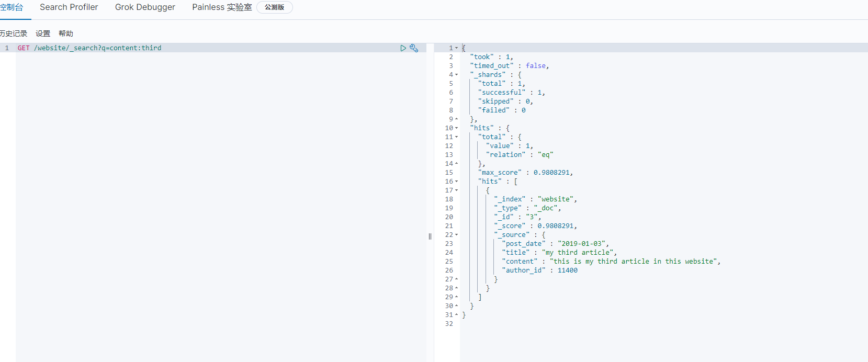Open 历史记录 history
Screen dimensions: 868x362
[x=13, y=33]
